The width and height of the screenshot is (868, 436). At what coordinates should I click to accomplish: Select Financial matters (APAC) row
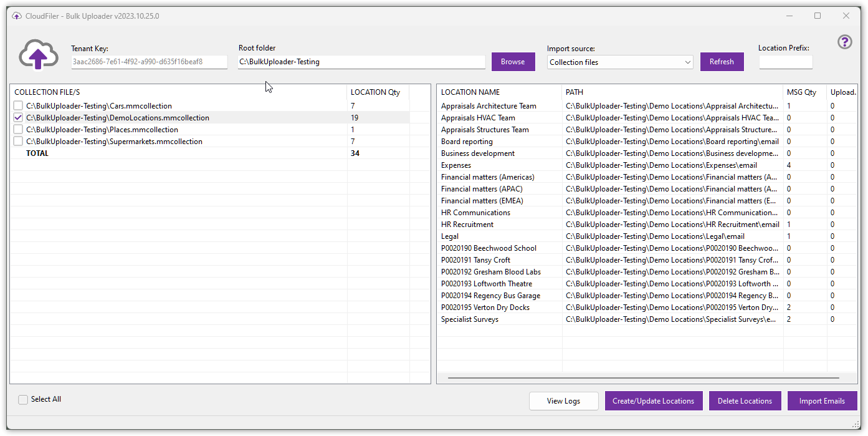[x=647, y=189]
